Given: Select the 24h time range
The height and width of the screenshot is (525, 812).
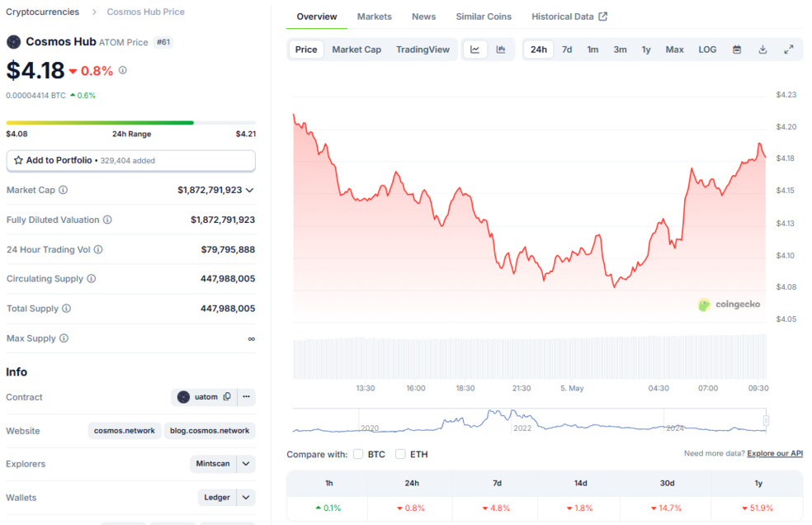Looking at the screenshot, I should click(x=539, y=50).
